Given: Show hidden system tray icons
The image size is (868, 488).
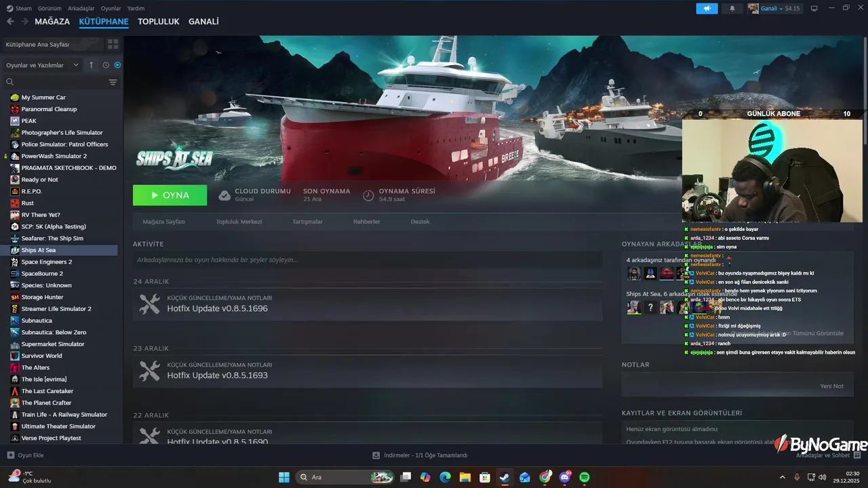Looking at the screenshot, I should click(783, 477).
